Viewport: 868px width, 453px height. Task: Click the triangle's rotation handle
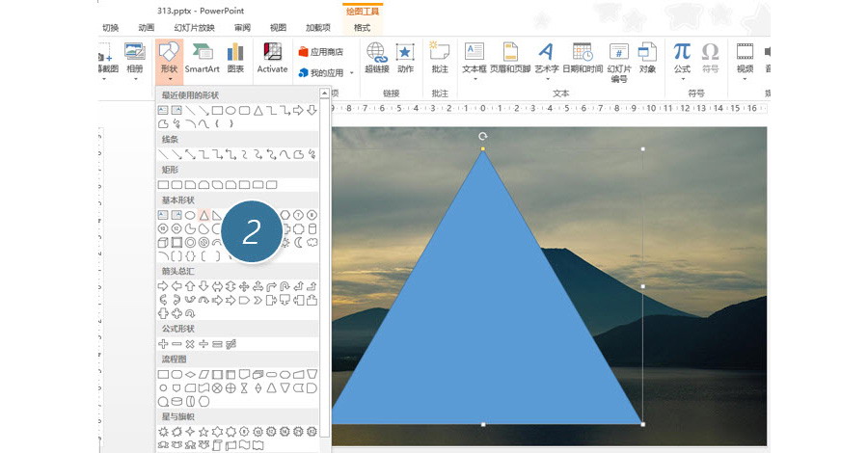(483, 137)
